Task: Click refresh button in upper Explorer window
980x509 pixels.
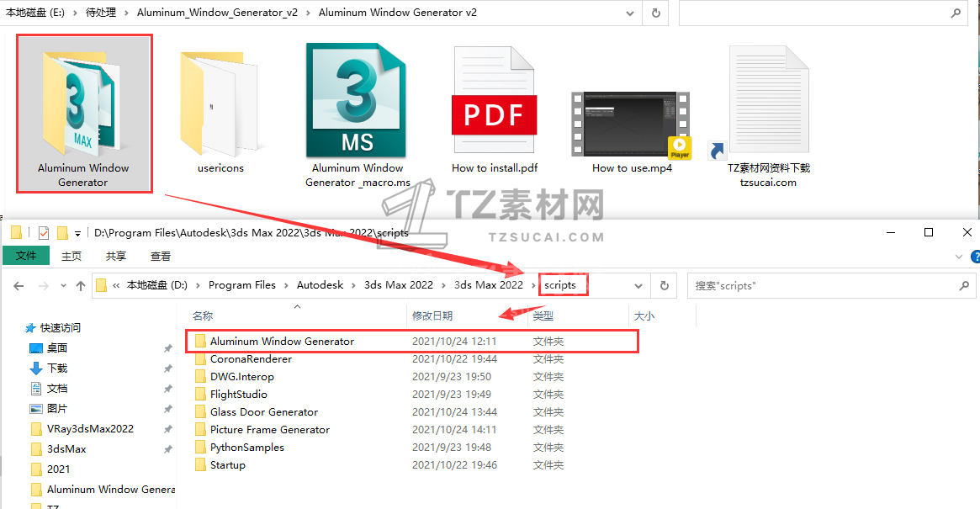Action: coord(655,13)
